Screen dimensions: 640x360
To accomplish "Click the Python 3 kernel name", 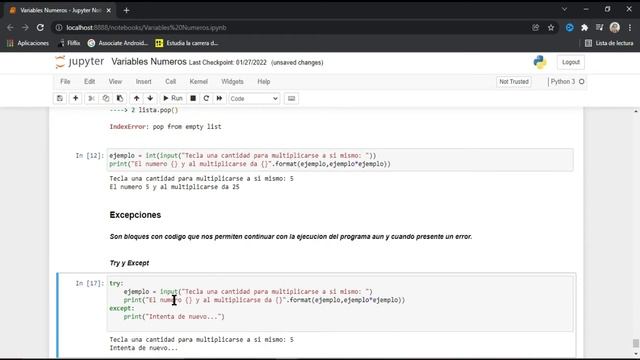I will [x=562, y=82].
